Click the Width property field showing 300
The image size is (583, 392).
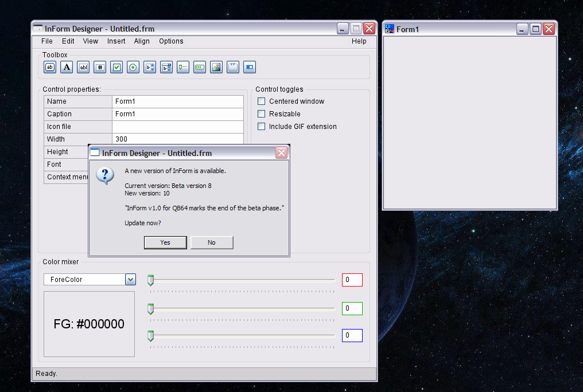tap(178, 139)
